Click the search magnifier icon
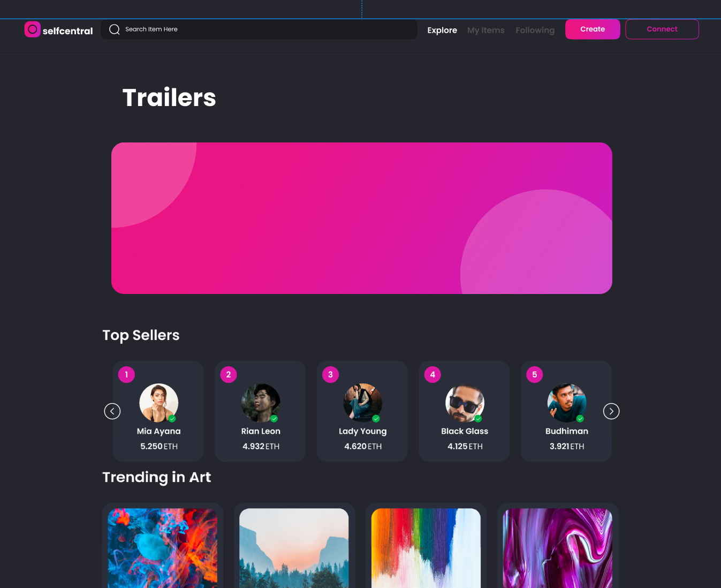This screenshot has height=588, width=721. [x=114, y=29]
